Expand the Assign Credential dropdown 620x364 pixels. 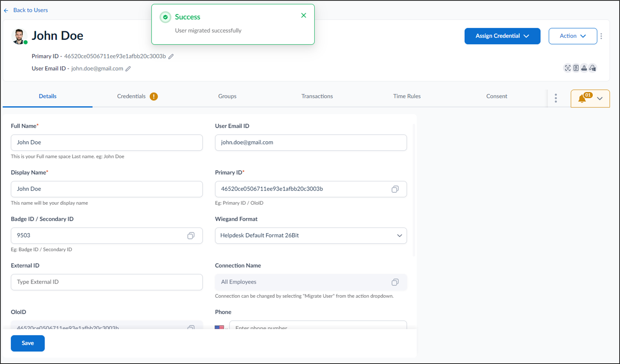[502, 36]
